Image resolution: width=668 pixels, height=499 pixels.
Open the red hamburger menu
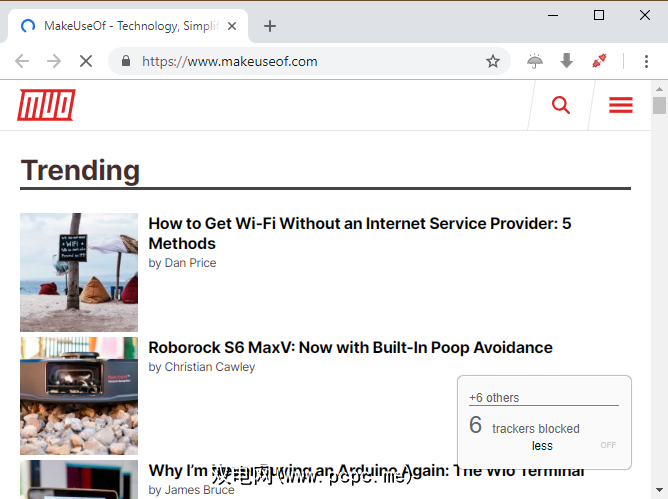point(621,105)
